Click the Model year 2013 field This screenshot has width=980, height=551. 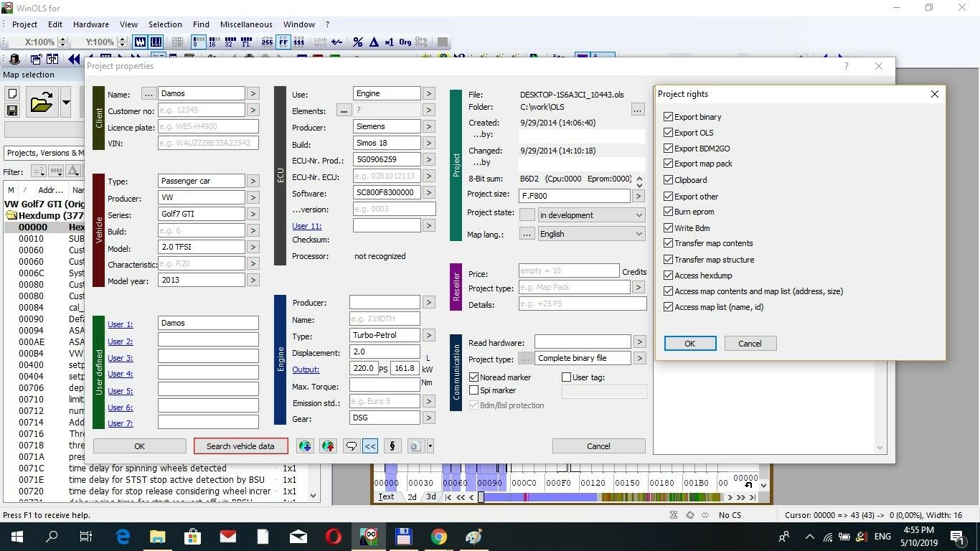click(202, 280)
